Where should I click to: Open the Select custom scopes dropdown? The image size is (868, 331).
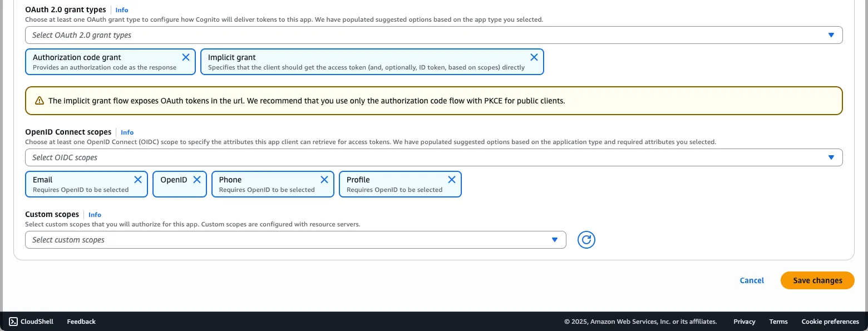point(295,240)
